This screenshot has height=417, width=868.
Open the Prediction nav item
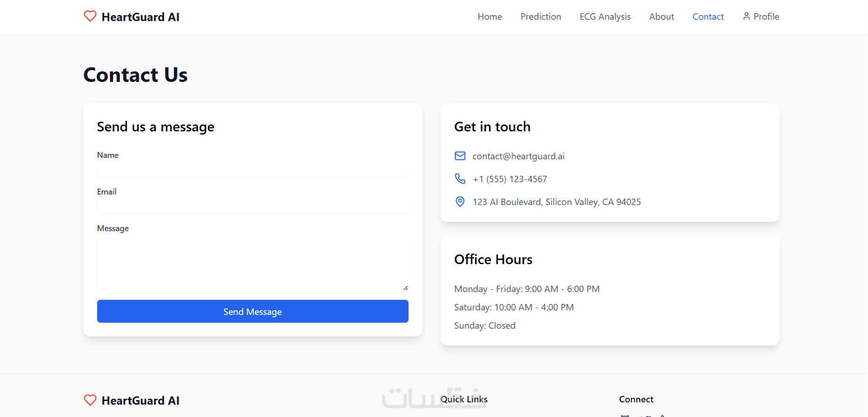tap(540, 16)
